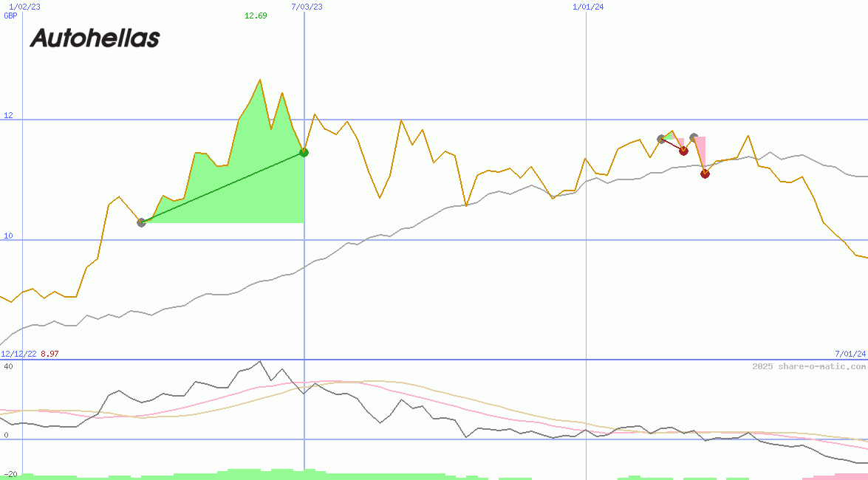Select the 1/02/23 date label

tap(24, 7)
